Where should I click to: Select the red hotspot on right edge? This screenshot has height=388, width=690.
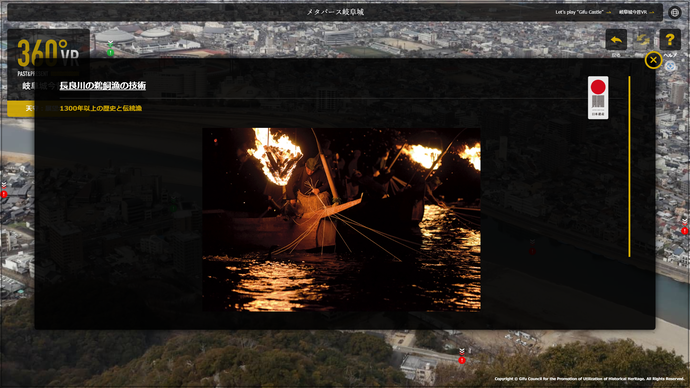(x=685, y=231)
